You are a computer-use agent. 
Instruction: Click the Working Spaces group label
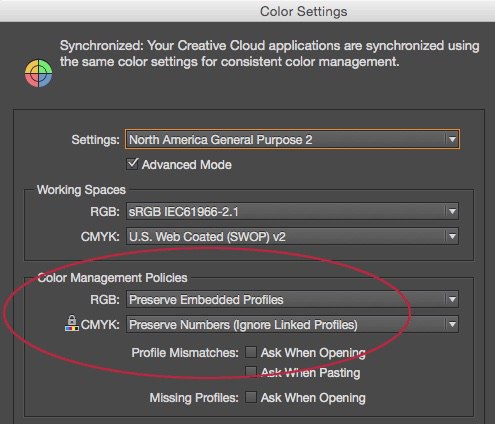point(81,190)
